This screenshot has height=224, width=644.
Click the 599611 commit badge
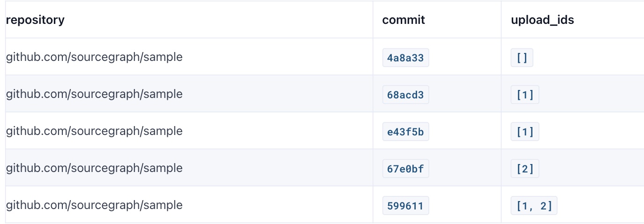pyautogui.click(x=405, y=206)
